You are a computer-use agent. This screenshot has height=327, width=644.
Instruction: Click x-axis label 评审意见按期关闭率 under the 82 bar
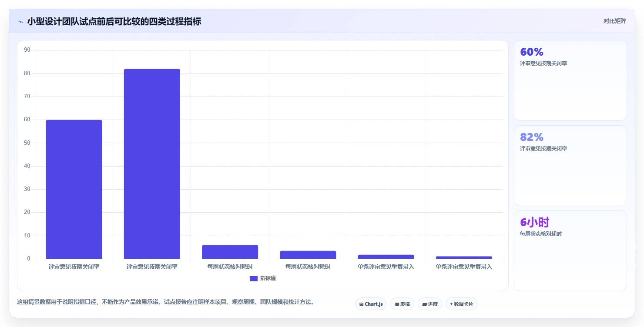tap(152, 267)
